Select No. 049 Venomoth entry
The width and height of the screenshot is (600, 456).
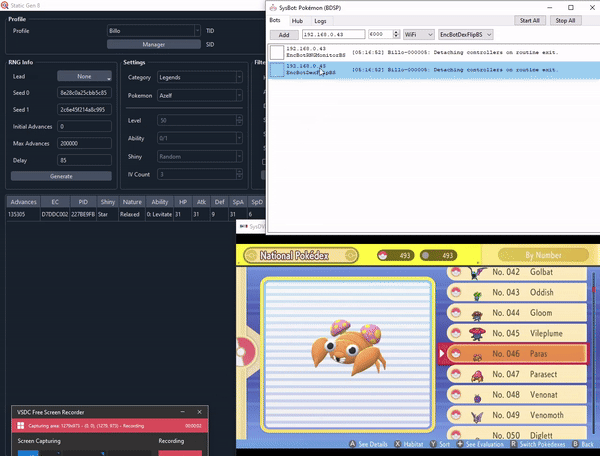[x=517, y=415]
